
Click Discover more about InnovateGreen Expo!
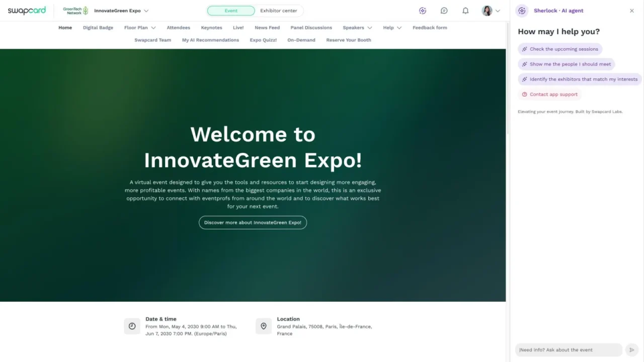click(x=253, y=223)
